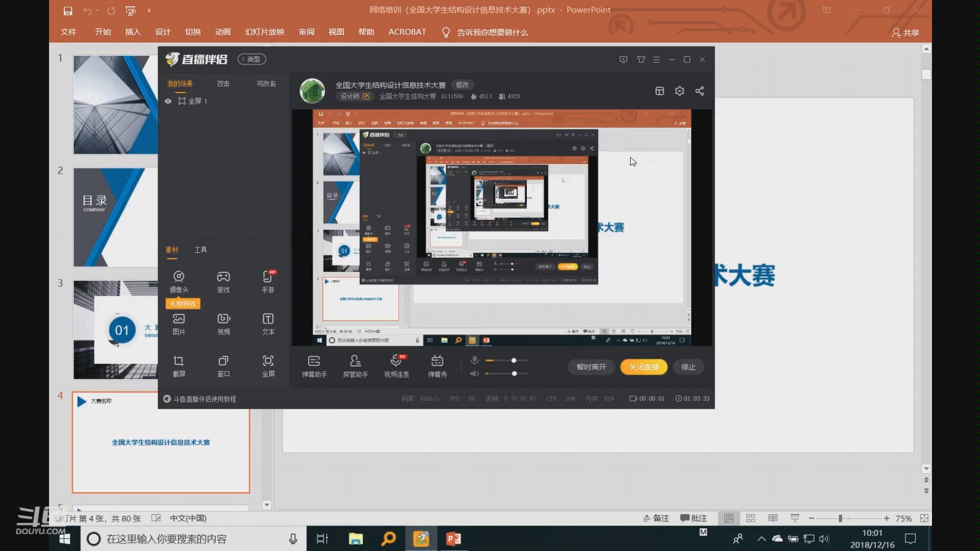Open the 插入 ribbon tab

point(133,32)
